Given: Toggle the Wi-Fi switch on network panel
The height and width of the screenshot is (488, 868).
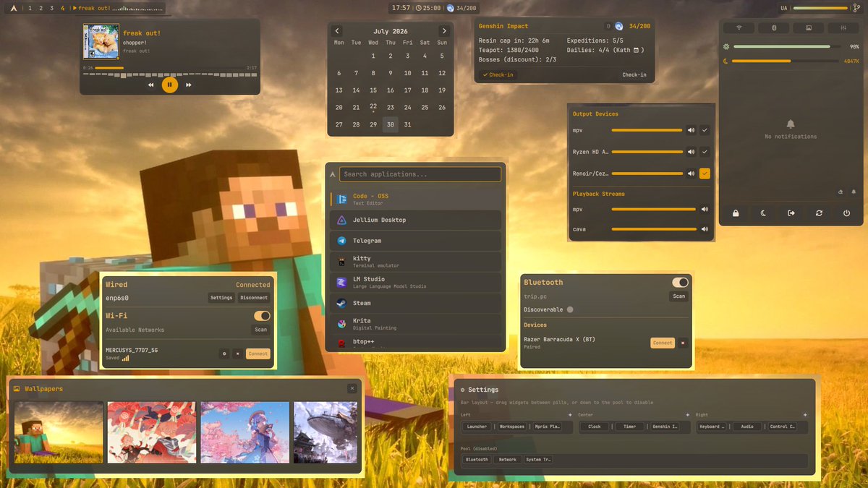Looking at the screenshot, I should 262,316.
